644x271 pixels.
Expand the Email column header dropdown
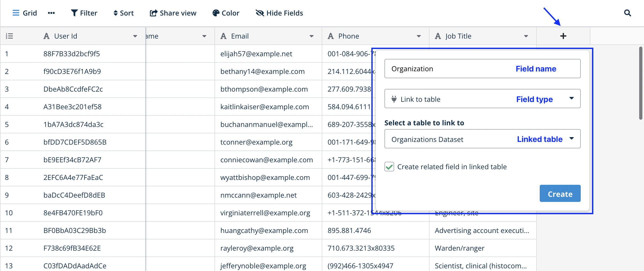coord(311,36)
